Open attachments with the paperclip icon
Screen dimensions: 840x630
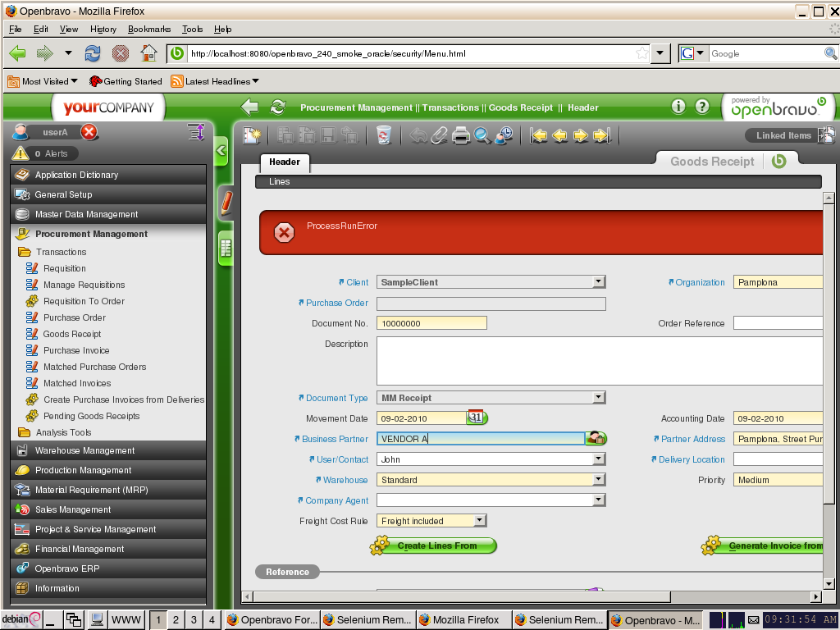[440, 136]
